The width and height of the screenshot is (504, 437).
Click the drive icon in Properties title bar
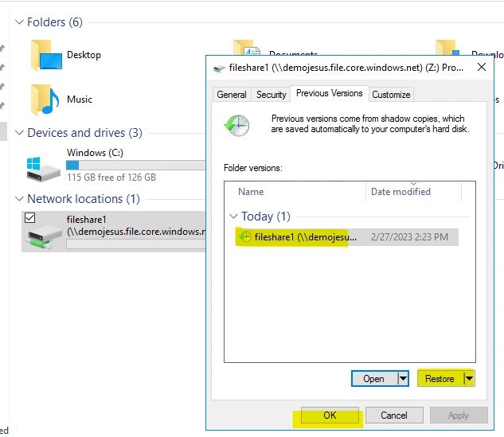click(x=219, y=68)
